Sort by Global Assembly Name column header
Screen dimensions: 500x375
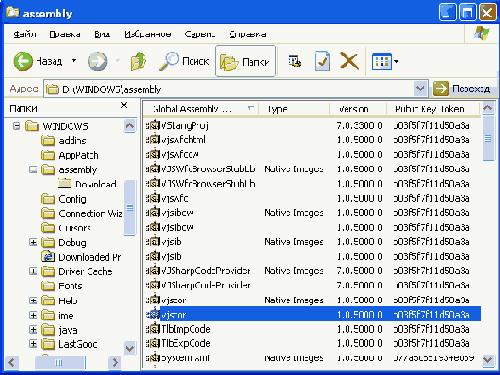[x=201, y=109]
